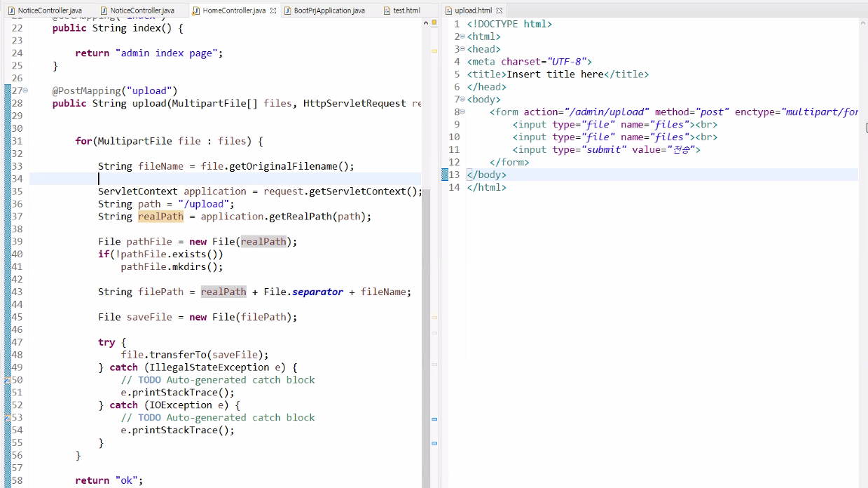Click realPath inside new File( on line 39

pos(263,242)
